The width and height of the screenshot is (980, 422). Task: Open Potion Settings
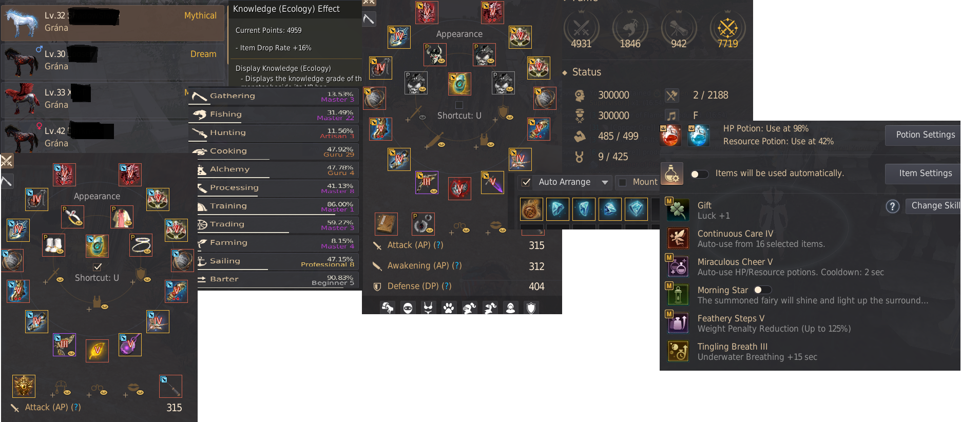pos(924,135)
